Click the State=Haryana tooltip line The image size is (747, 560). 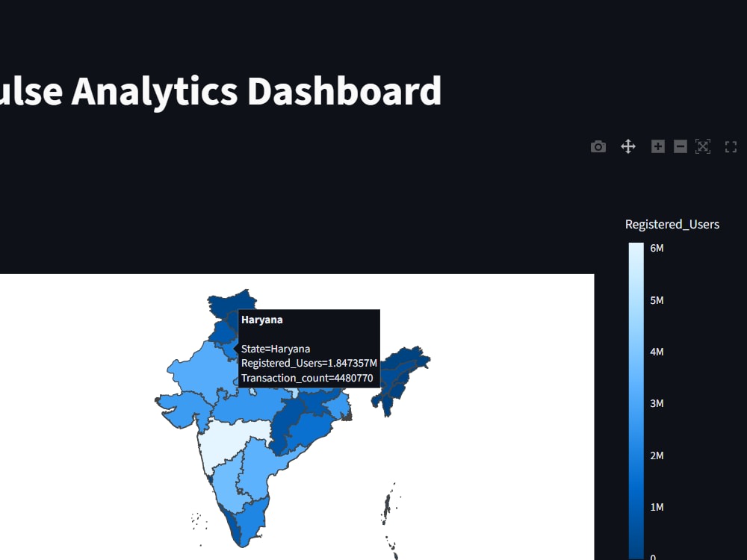pyautogui.click(x=276, y=349)
